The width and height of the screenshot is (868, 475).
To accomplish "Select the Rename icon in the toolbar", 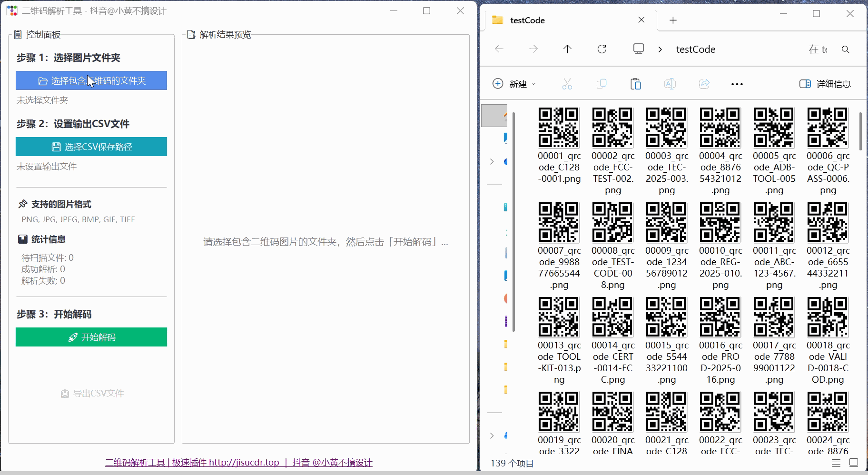I will pyautogui.click(x=670, y=83).
